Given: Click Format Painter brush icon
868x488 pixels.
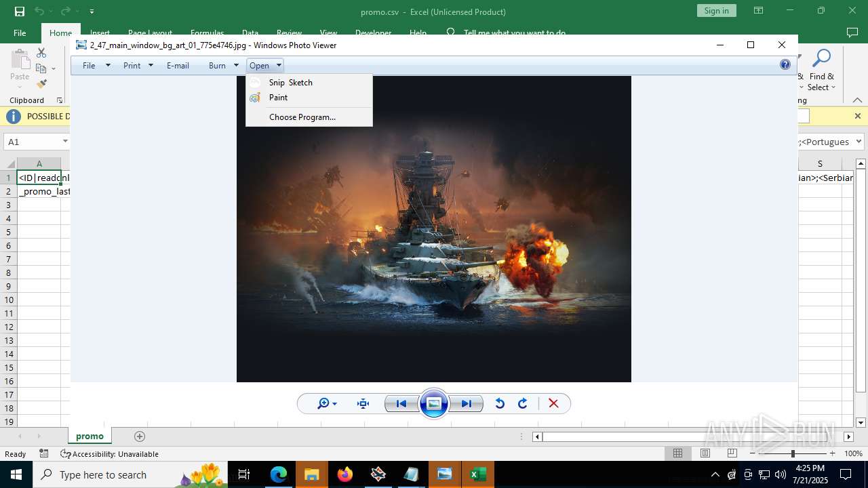Looking at the screenshot, I should pos(41,84).
